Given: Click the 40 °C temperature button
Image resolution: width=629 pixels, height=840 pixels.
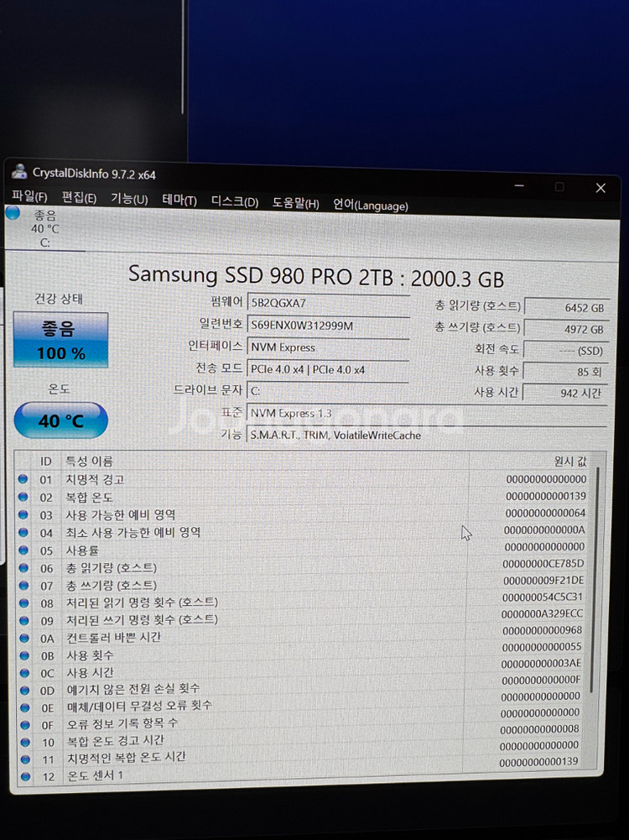Looking at the screenshot, I should (60, 420).
